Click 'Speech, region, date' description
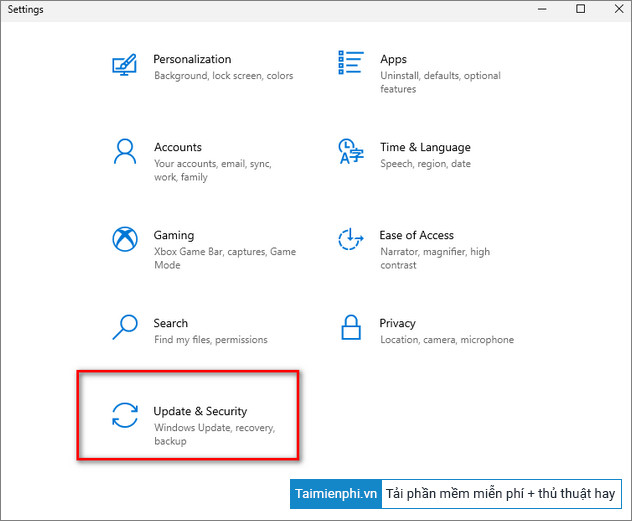632x521 pixels. pos(425,164)
